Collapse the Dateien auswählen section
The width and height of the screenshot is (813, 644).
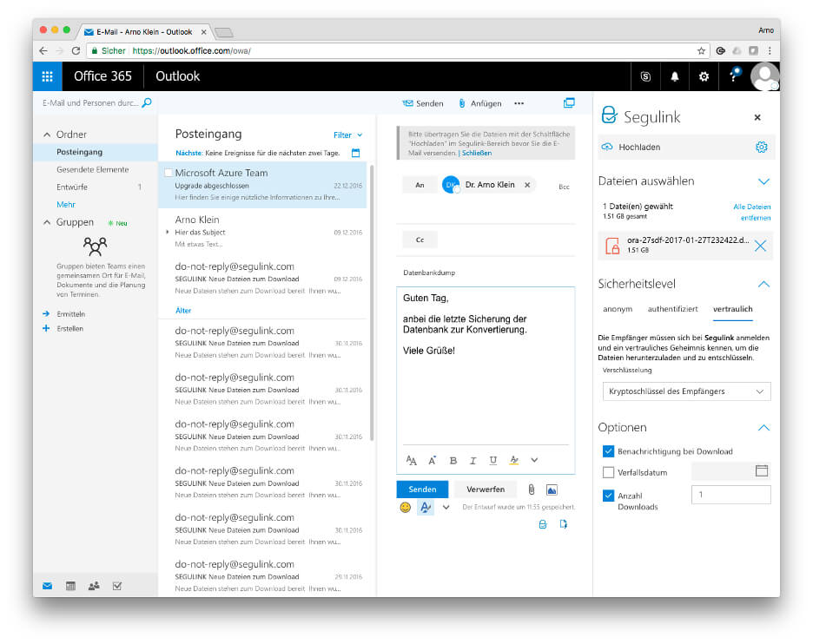[763, 181]
